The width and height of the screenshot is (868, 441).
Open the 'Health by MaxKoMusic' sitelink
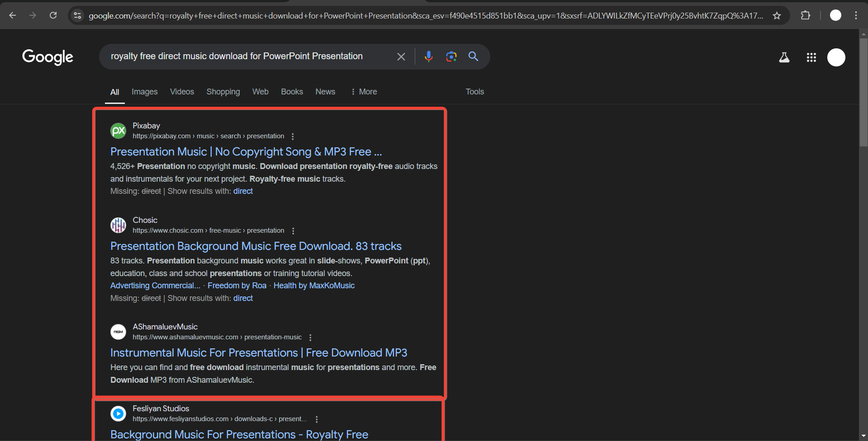tap(314, 286)
